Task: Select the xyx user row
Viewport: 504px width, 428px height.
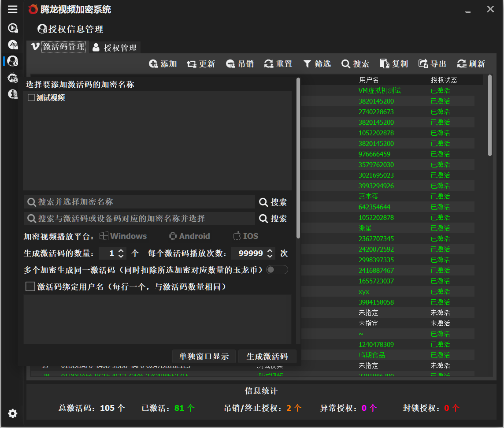Action: pyautogui.click(x=387, y=292)
